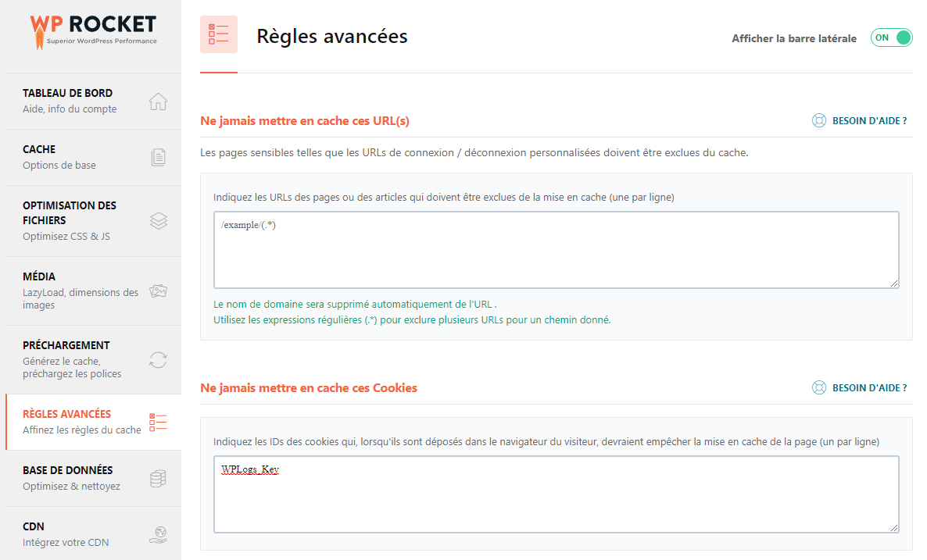
Task: Click the Cache document icon in sidebar
Action: coord(158,157)
